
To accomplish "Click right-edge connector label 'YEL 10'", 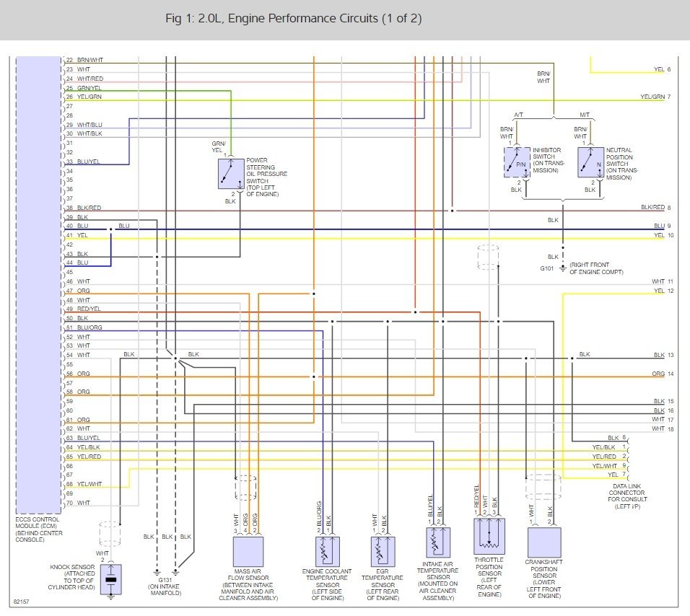I will tap(663, 235).
